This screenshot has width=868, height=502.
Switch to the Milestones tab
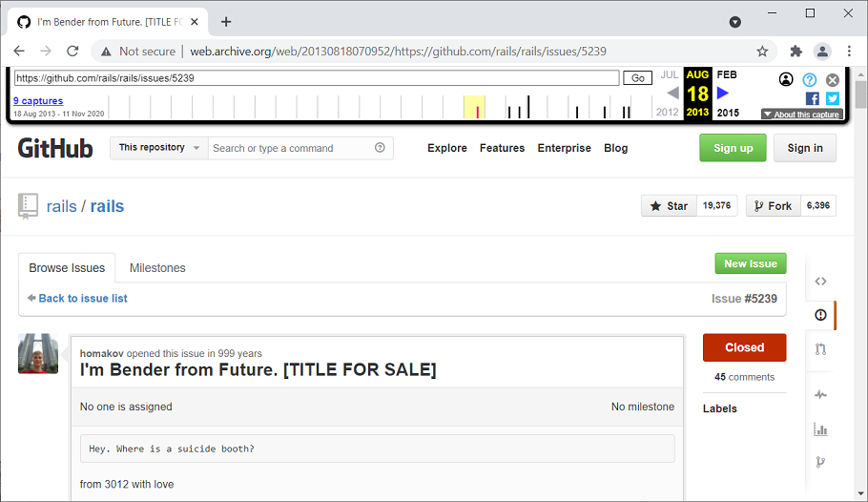tap(157, 268)
